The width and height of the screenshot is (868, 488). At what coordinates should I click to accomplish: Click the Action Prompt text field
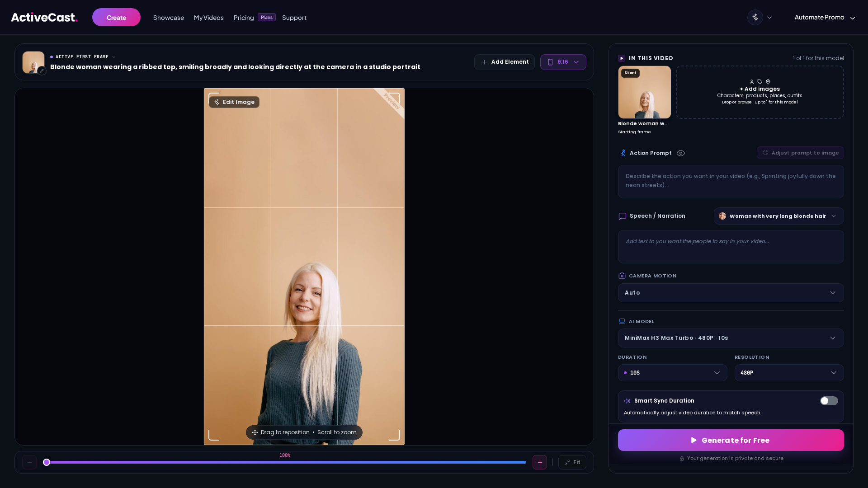pos(731,182)
